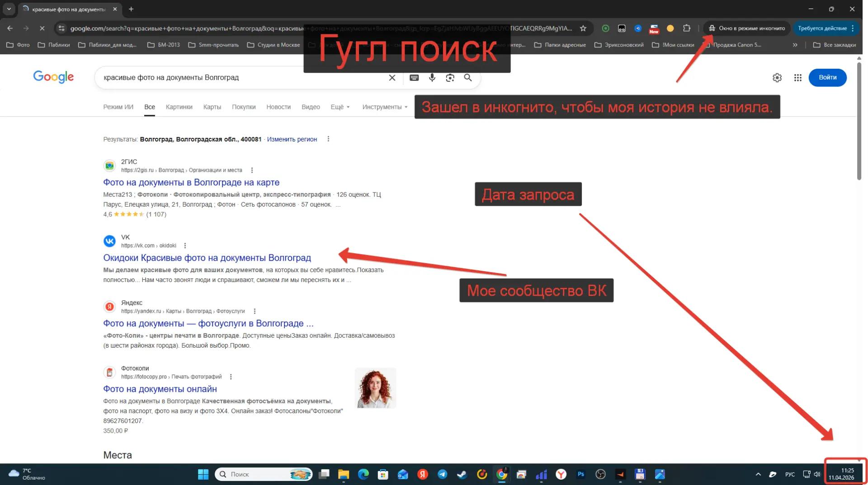Switch to Режим ИИ tab

click(118, 107)
